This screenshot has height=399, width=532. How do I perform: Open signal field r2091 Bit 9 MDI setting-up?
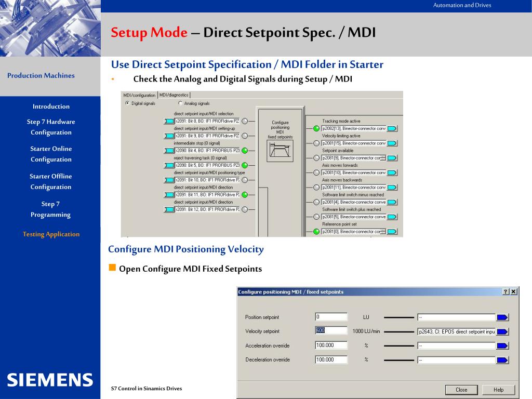(x=207, y=136)
